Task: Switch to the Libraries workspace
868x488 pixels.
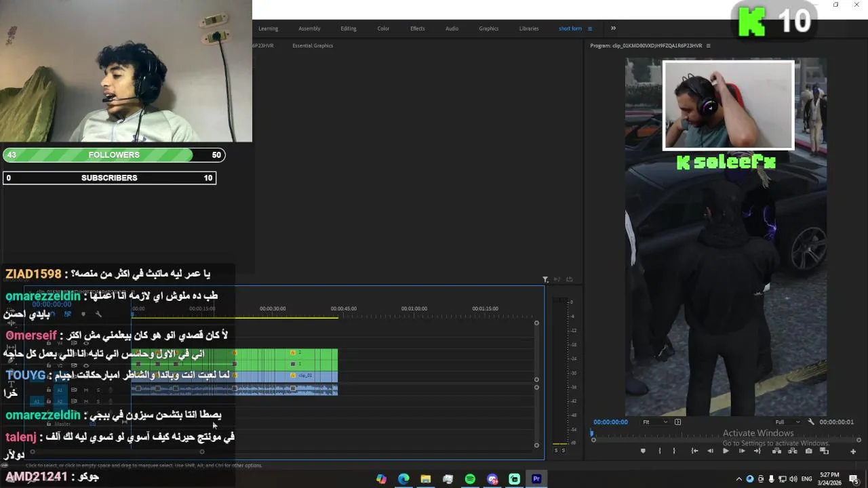Action: pos(529,28)
